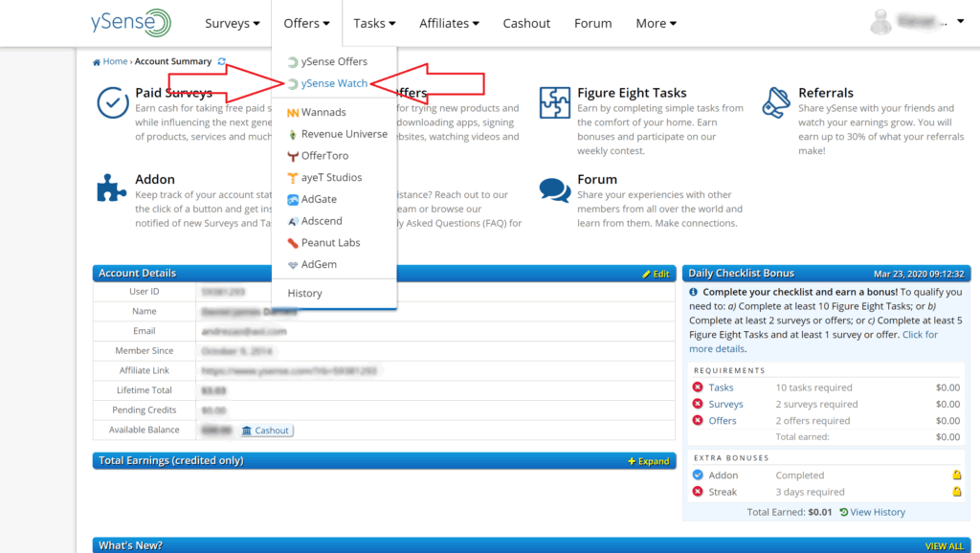Click the ySense logo
Image resolution: width=980 pixels, height=553 pixels.
point(130,23)
